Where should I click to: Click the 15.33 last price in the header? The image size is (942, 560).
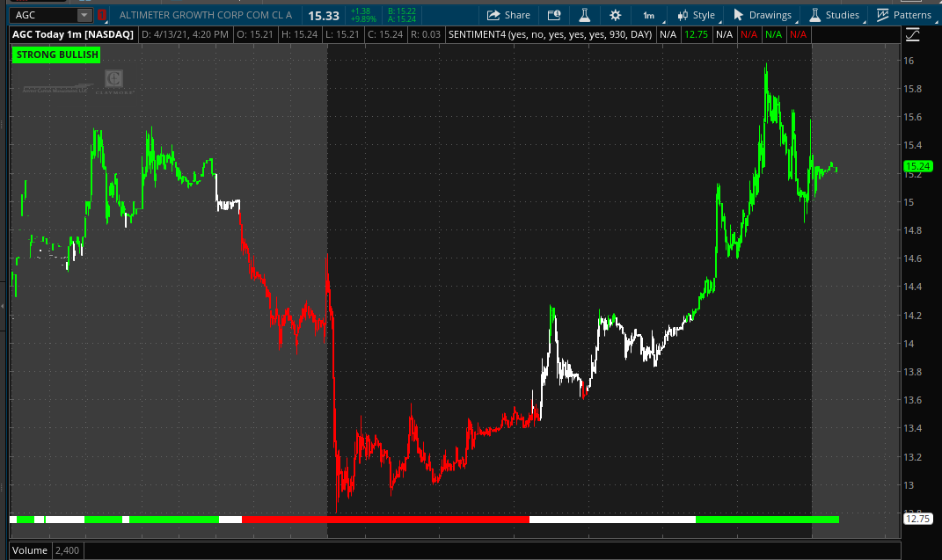point(324,16)
